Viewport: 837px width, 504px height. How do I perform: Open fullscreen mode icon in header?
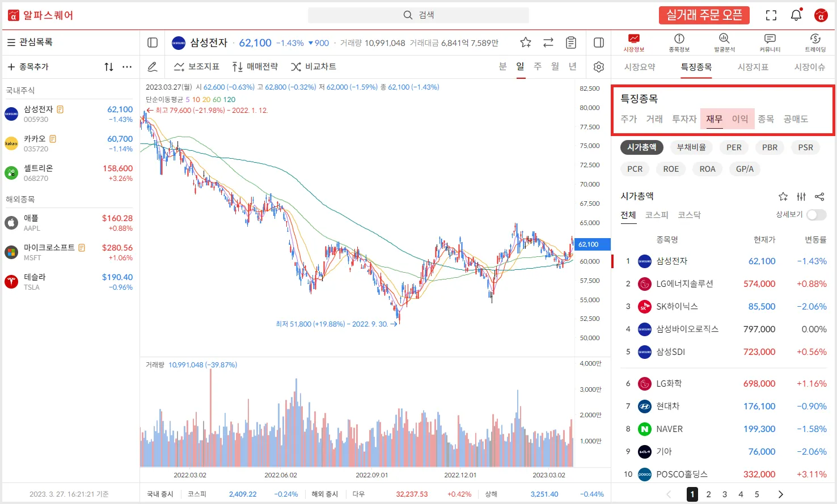point(771,15)
